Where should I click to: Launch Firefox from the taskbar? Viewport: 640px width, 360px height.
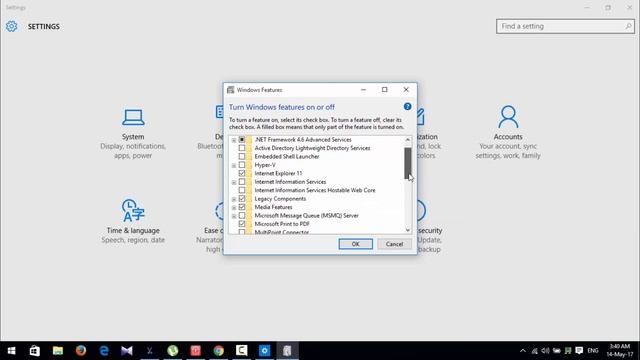pos(81,351)
